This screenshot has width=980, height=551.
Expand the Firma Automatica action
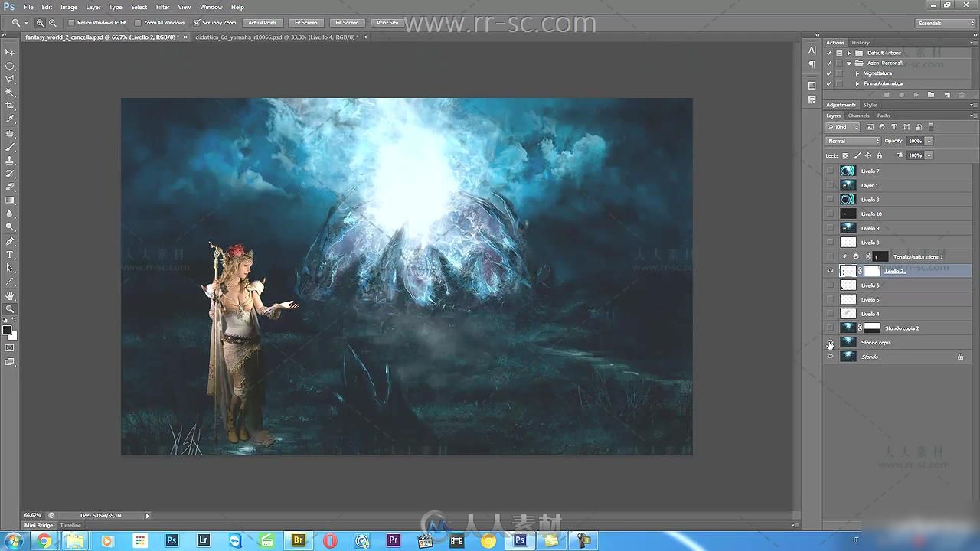[857, 83]
